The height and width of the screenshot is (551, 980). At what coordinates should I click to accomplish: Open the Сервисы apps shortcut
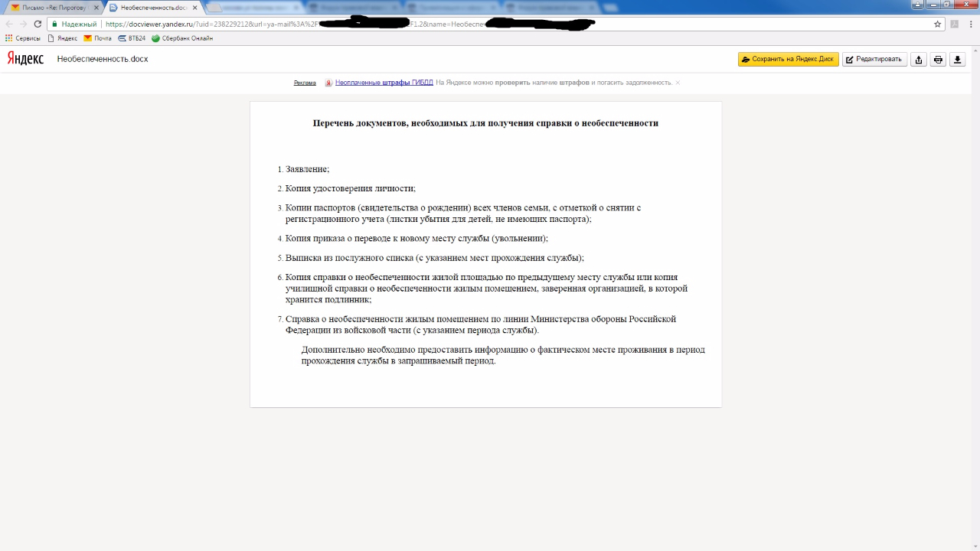pyautogui.click(x=23, y=38)
